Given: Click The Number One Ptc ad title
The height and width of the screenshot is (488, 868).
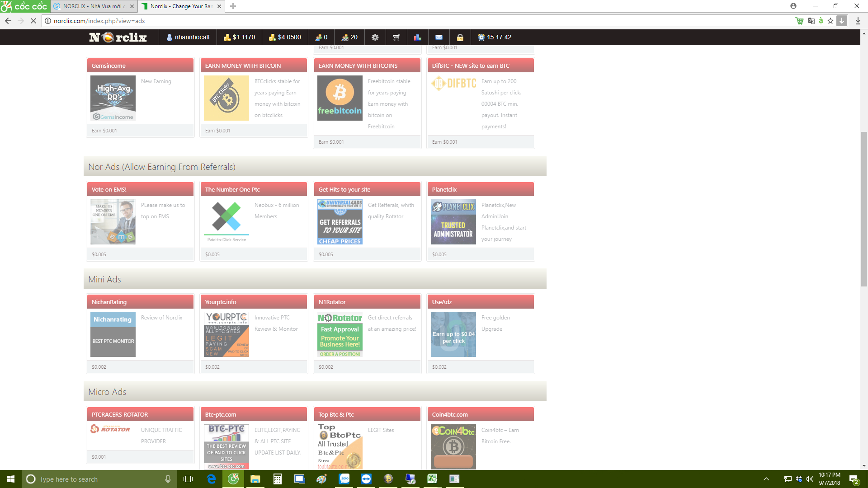Looking at the screenshot, I should tap(232, 189).
